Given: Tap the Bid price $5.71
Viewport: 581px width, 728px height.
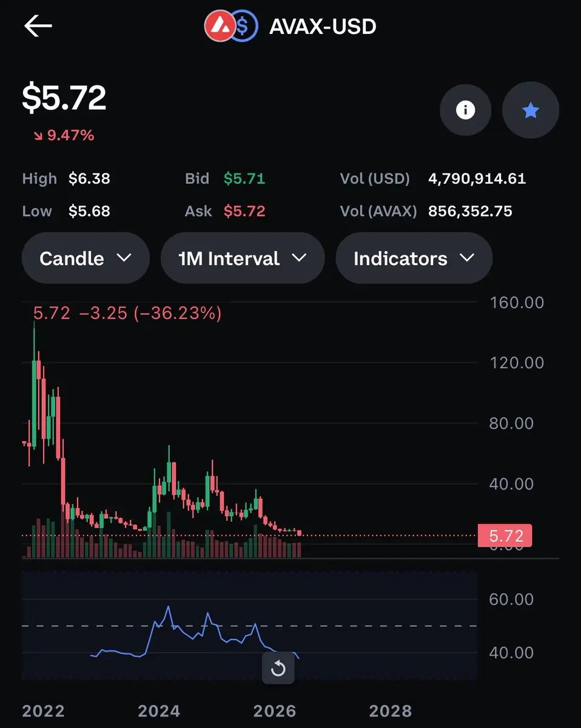Looking at the screenshot, I should (x=244, y=179).
